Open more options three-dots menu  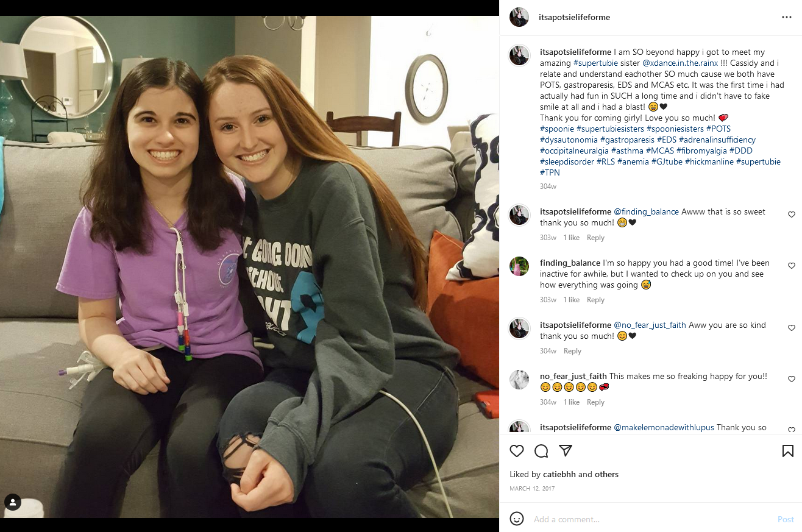coord(787,17)
